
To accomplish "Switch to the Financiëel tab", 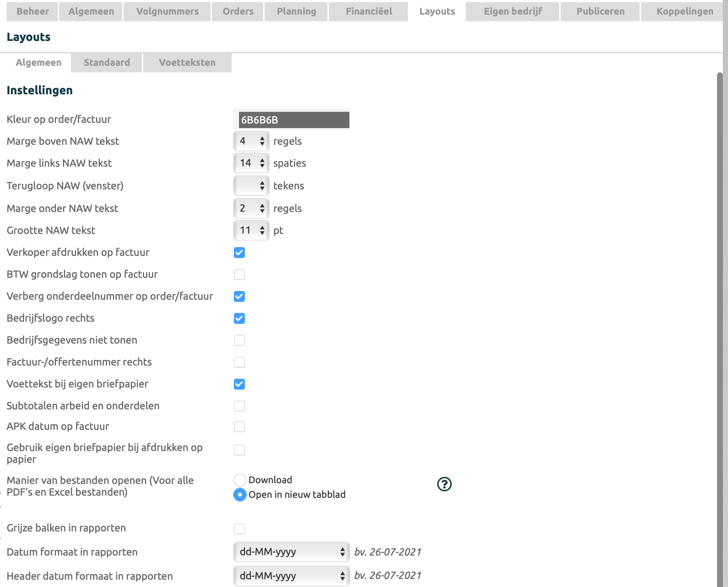I will [x=368, y=11].
